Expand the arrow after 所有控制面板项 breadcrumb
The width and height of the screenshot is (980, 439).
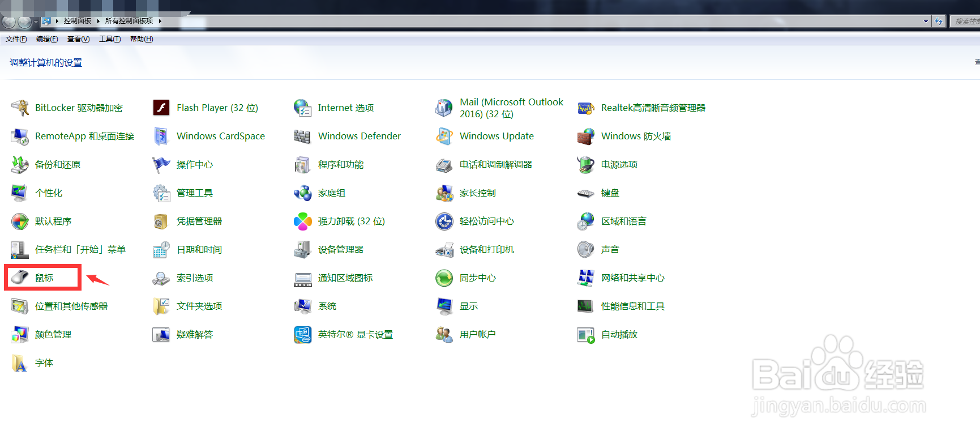tap(160, 21)
